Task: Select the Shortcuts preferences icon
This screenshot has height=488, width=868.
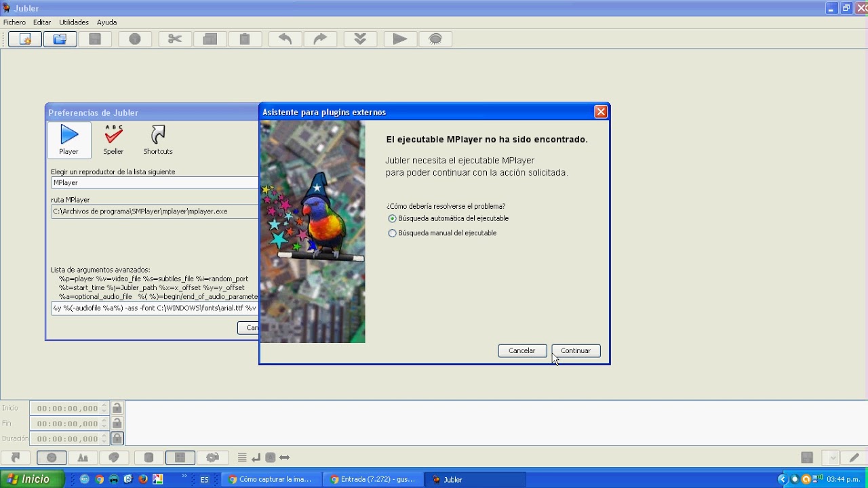Action: [158, 140]
